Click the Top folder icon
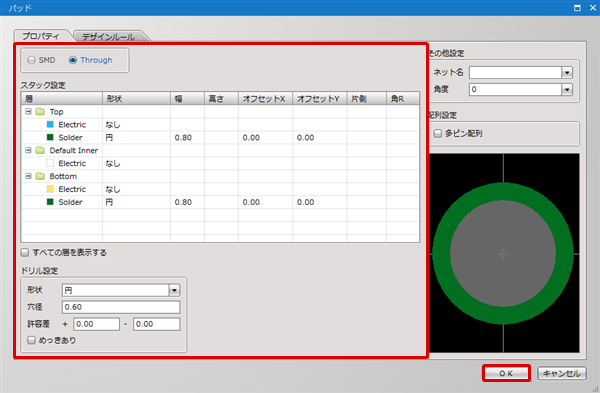 click(x=40, y=111)
